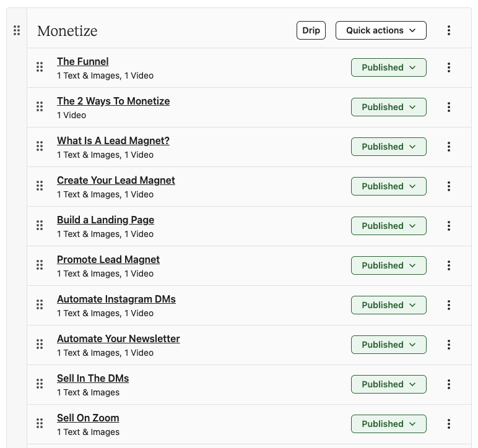Open the Sell In The DMs lesson
Image resolution: width=478 pixels, height=448 pixels.
93,378
